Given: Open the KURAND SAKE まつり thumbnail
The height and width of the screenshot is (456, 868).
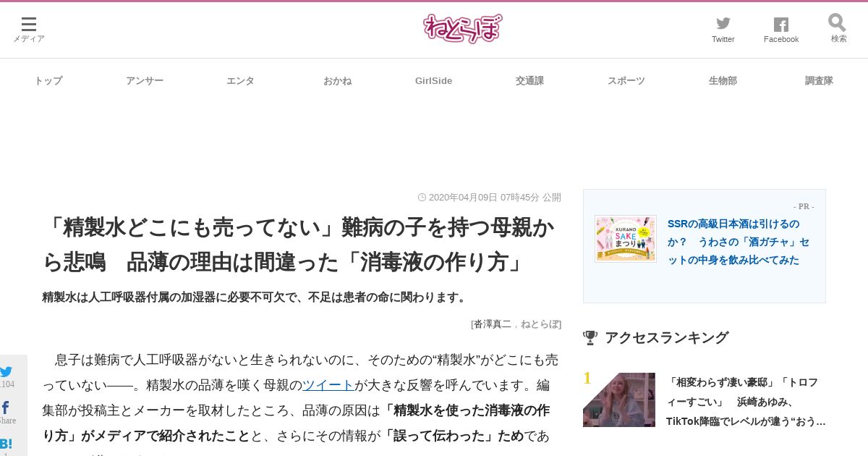Looking at the screenshot, I should pyautogui.click(x=626, y=238).
